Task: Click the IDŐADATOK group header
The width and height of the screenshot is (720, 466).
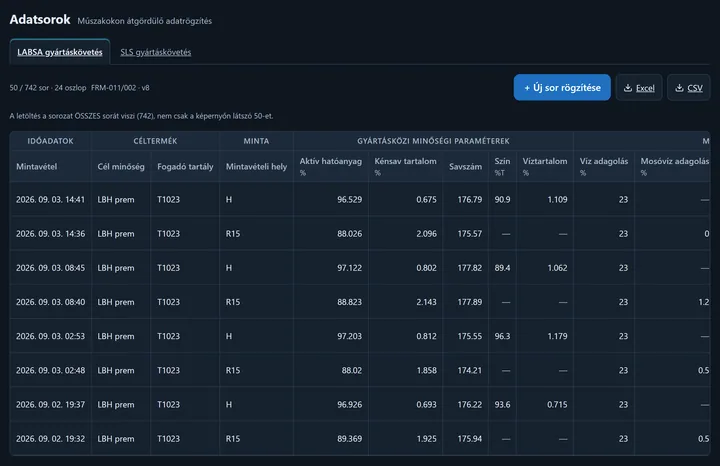Action: point(51,141)
